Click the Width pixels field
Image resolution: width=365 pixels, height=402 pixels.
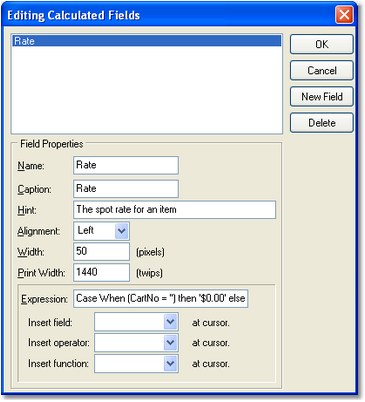[x=101, y=251]
